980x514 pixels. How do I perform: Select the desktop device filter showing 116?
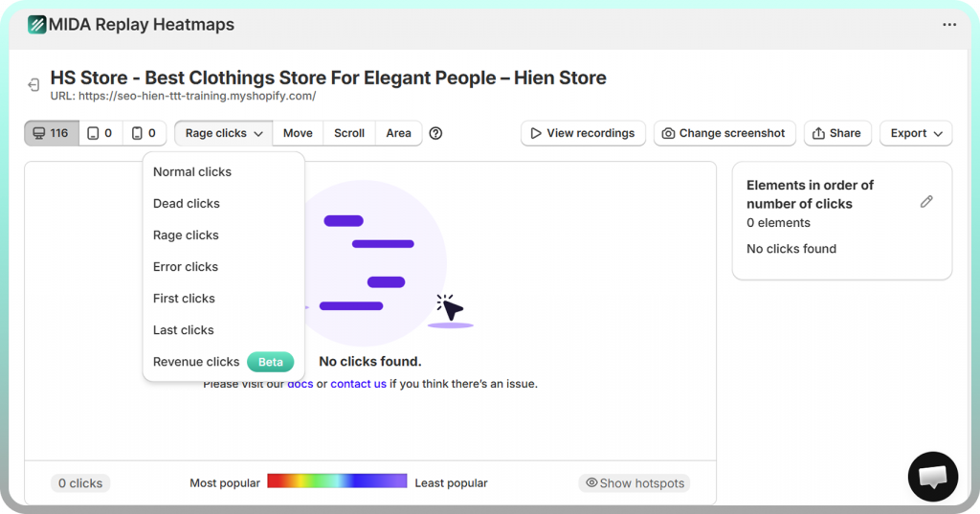coord(51,133)
